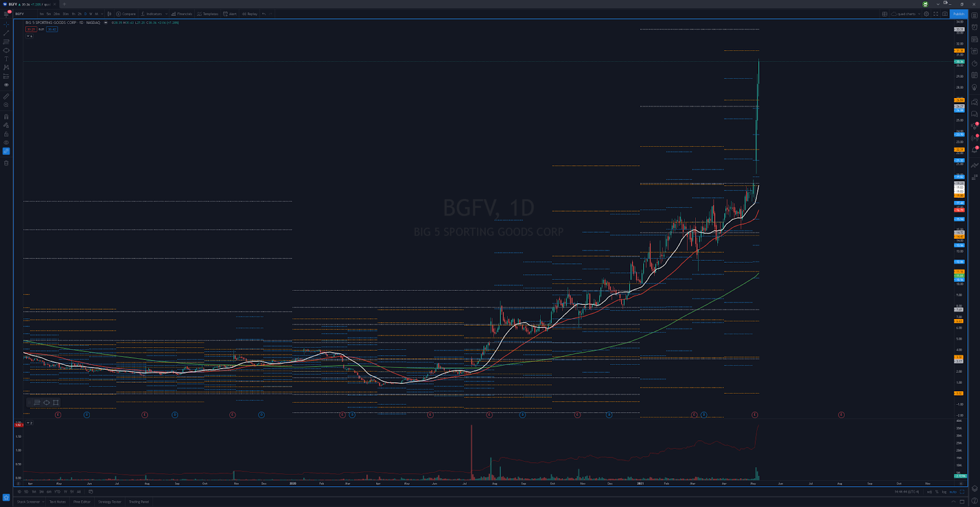The height and width of the screenshot is (507, 980).
Task: Select the crosshair cursor tool
Action: click(6, 24)
